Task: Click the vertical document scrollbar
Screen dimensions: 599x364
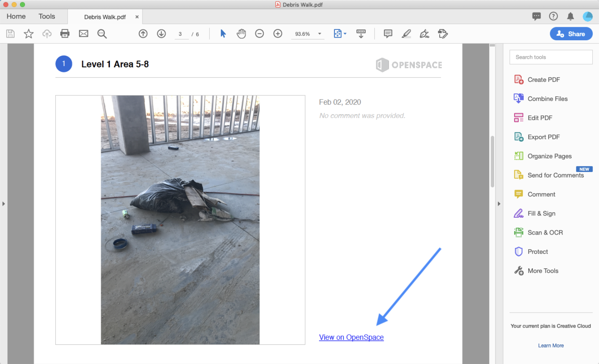Action: point(492,161)
